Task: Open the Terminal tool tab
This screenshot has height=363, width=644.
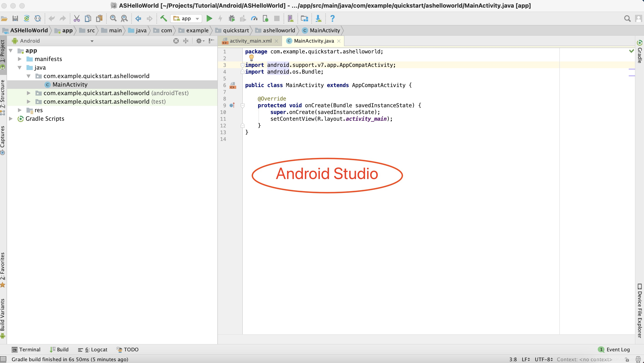Action: (26, 349)
